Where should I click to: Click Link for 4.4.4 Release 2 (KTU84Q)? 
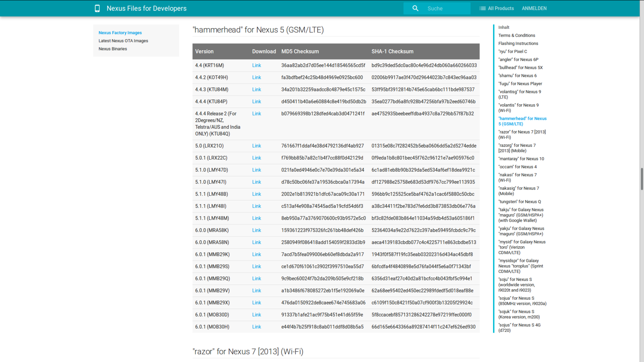pos(256,114)
